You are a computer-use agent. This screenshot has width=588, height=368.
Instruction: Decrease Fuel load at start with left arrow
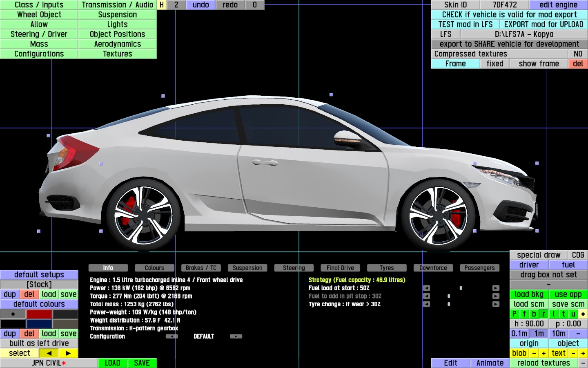coord(426,288)
